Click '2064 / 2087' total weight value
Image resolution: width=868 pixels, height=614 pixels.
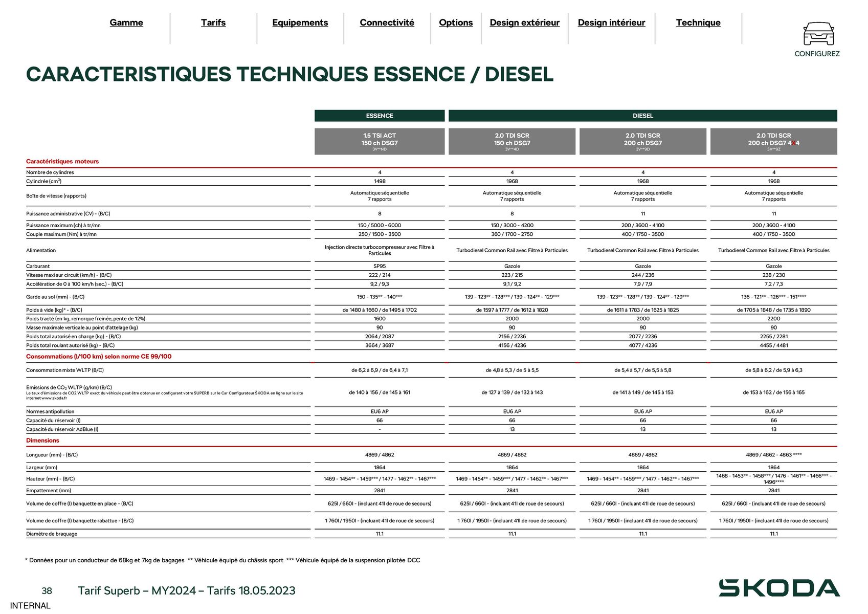tap(380, 337)
